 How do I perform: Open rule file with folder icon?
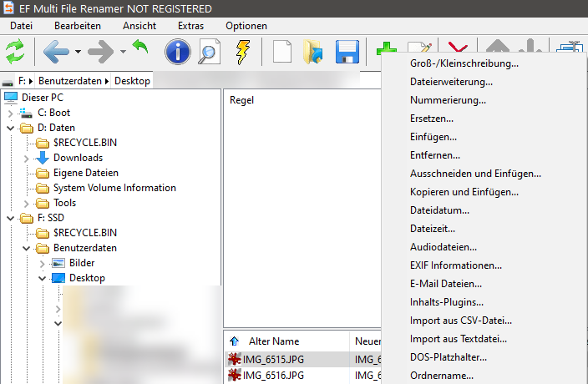[312, 51]
